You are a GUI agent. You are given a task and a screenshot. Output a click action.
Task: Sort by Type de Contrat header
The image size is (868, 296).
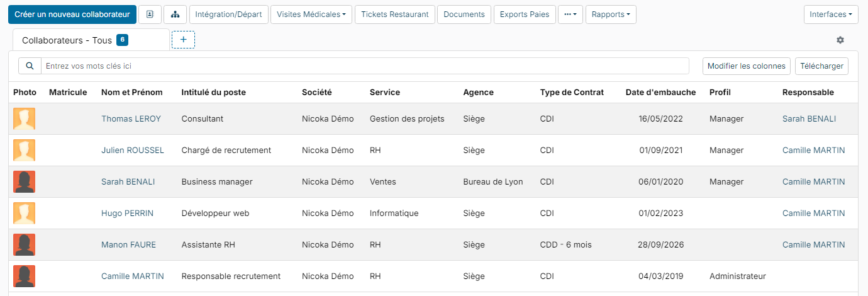click(572, 92)
